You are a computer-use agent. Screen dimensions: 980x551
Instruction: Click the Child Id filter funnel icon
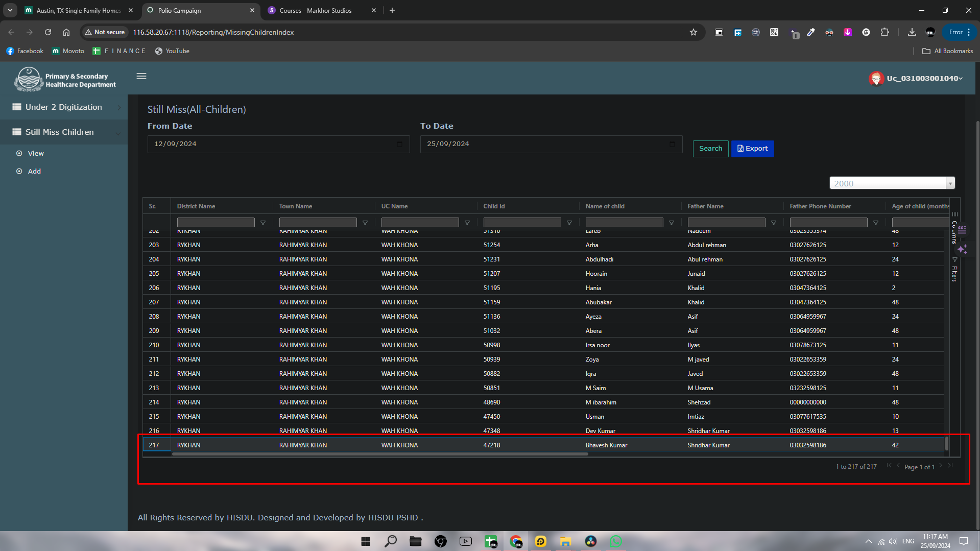point(569,223)
